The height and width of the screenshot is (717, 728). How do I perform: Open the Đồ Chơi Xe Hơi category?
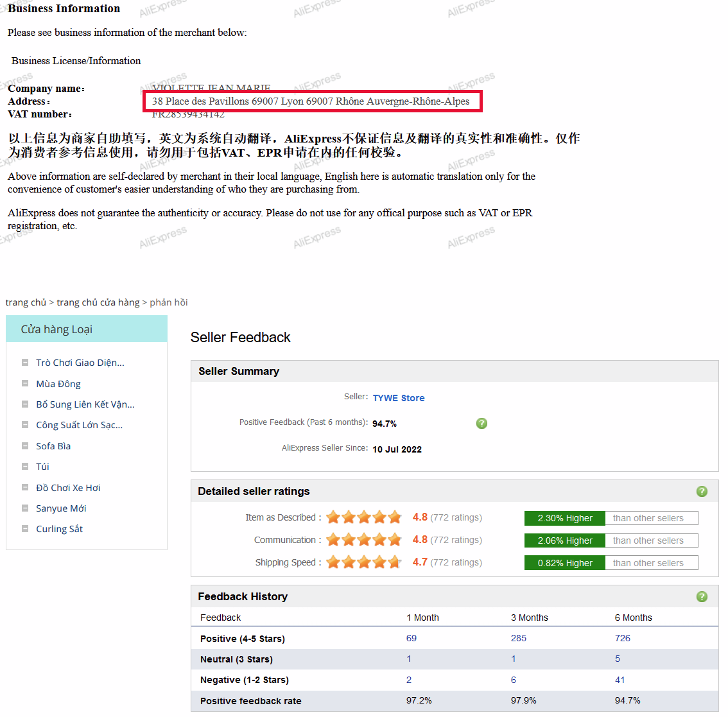click(x=68, y=488)
